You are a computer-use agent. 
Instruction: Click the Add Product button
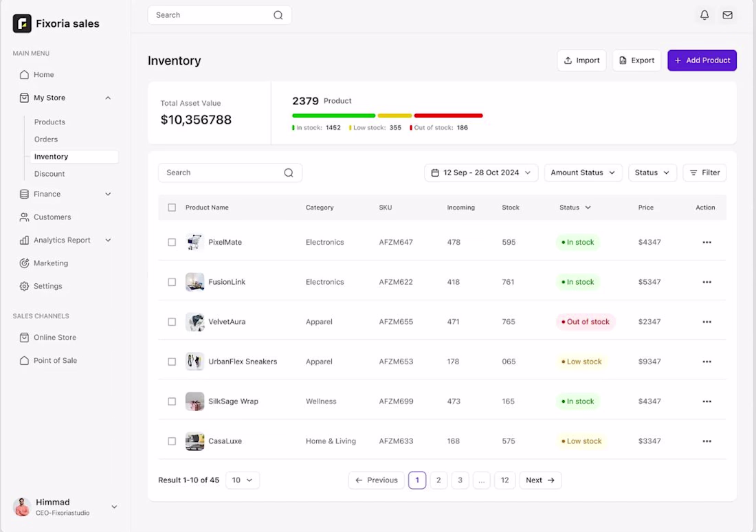click(x=702, y=60)
